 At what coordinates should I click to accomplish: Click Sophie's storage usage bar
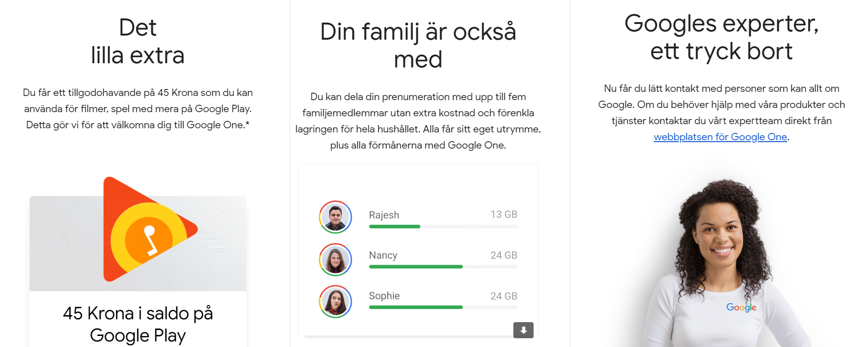(x=443, y=307)
